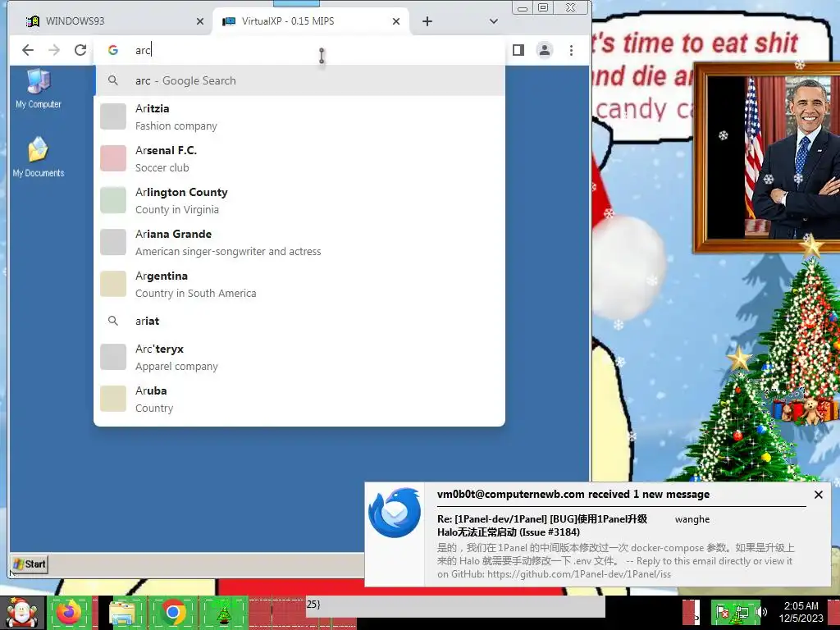Minimize the browser window
The width and height of the screenshot is (840, 630).
click(523, 7)
